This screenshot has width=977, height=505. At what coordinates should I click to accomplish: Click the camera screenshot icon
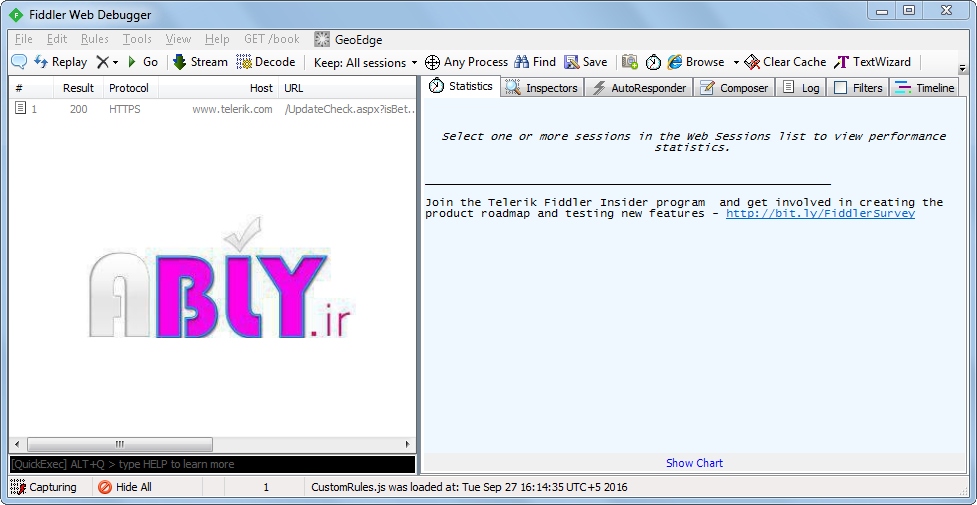click(x=630, y=62)
